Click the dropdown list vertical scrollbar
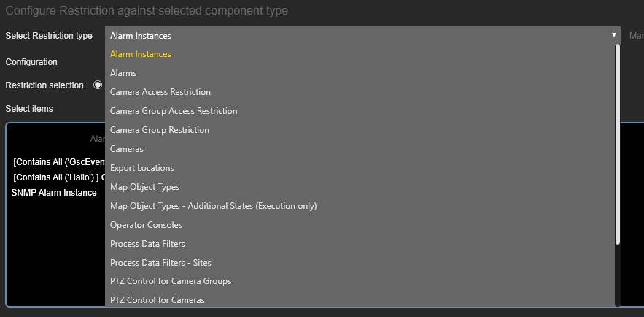Screen dimensions: 644x317 (x=617, y=145)
